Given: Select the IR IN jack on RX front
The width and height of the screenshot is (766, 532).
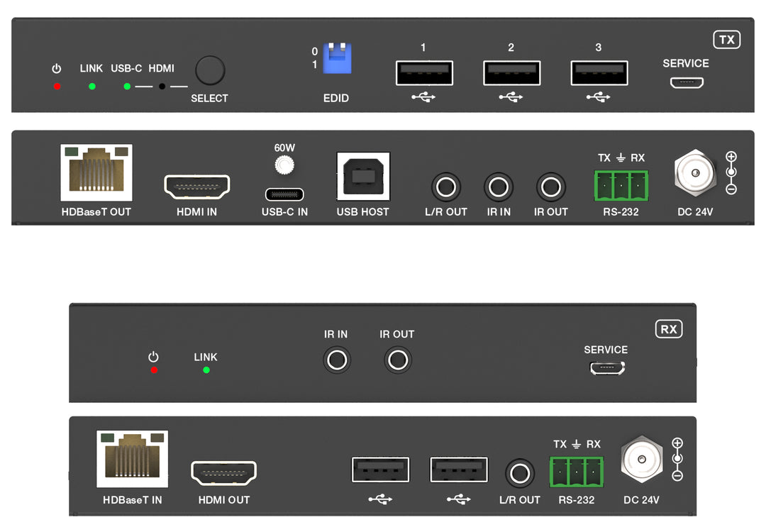Looking at the screenshot, I should (x=336, y=360).
